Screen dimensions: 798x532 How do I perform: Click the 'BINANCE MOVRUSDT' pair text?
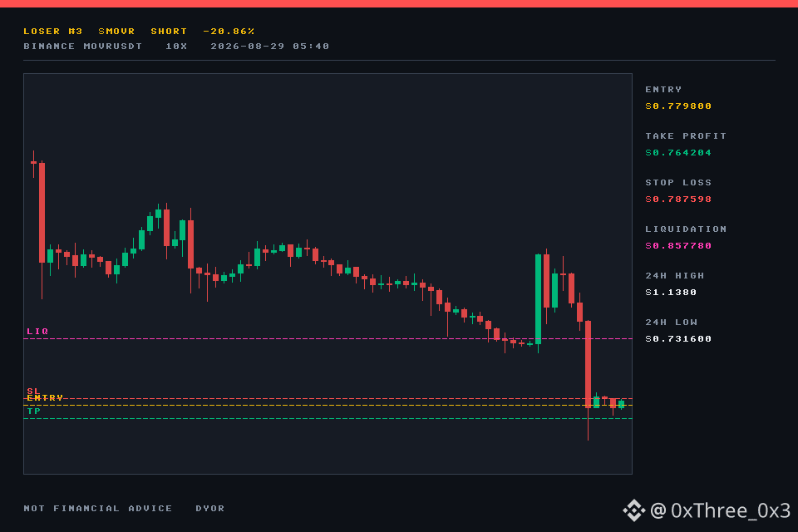pos(83,46)
